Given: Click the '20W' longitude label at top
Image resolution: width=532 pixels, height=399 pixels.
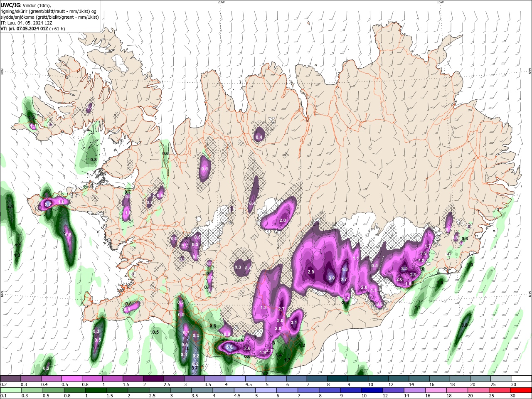Looking at the screenshot, I should pos(221,2).
